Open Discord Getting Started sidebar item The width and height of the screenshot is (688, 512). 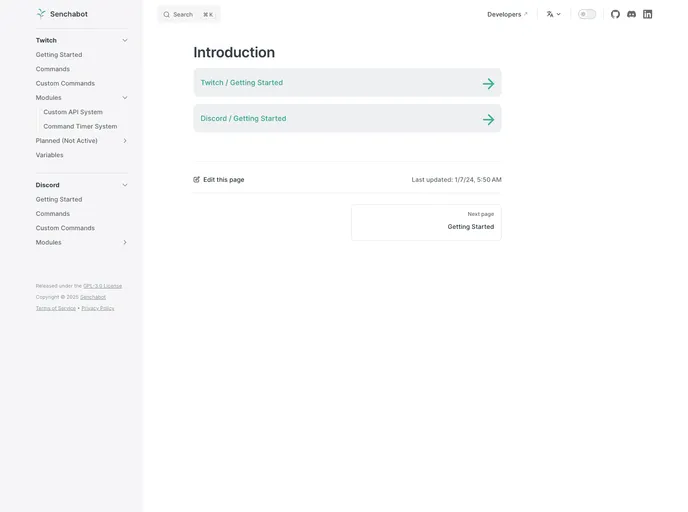pos(59,199)
